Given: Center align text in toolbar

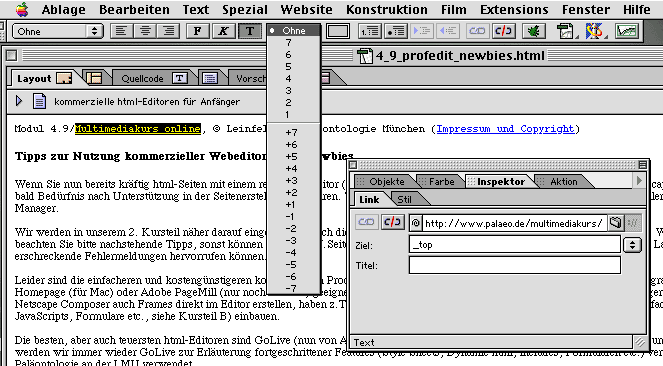Looking at the screenshot, I should 145,31.
